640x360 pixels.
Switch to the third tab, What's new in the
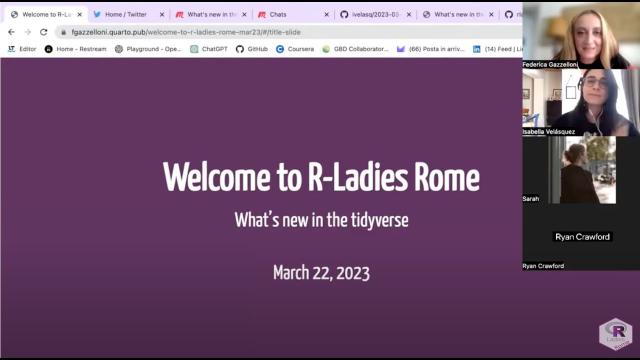click(211, 14)
